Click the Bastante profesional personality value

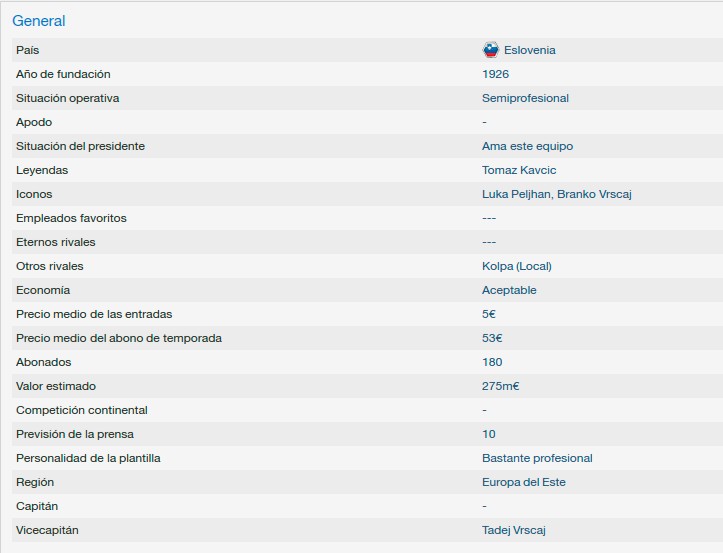537,458
